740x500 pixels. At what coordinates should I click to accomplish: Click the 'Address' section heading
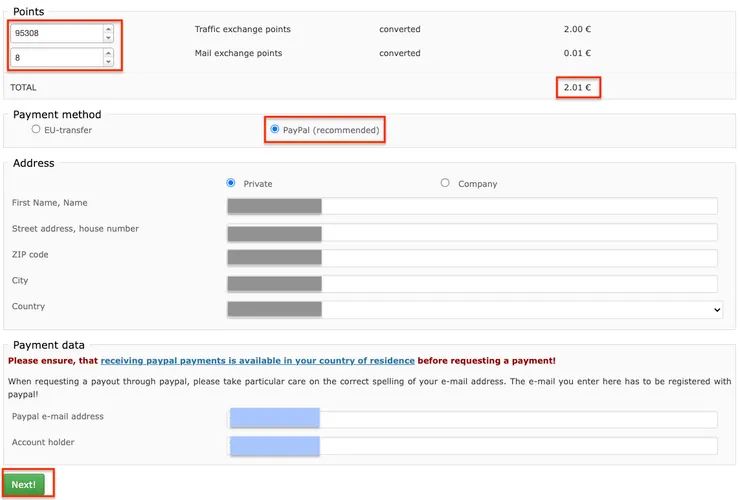(x=34, y=163)
